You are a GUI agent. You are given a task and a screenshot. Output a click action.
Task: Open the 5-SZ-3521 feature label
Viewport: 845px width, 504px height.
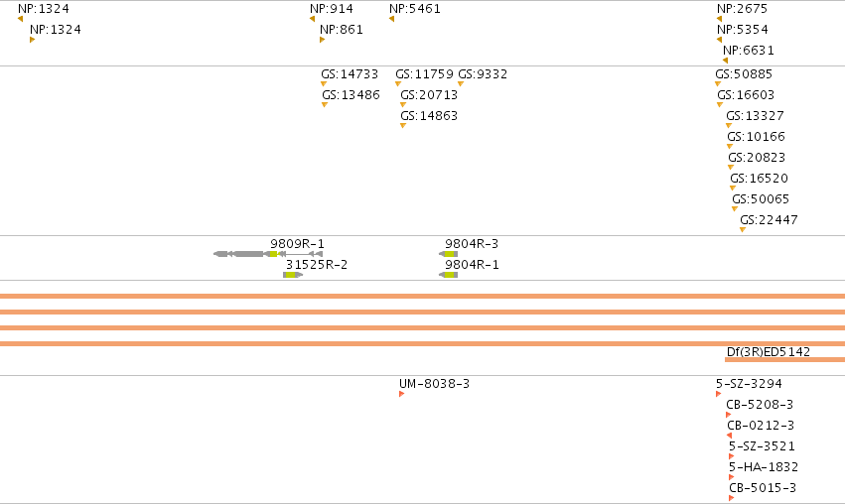pyautogui.click(x=762, y=446)
